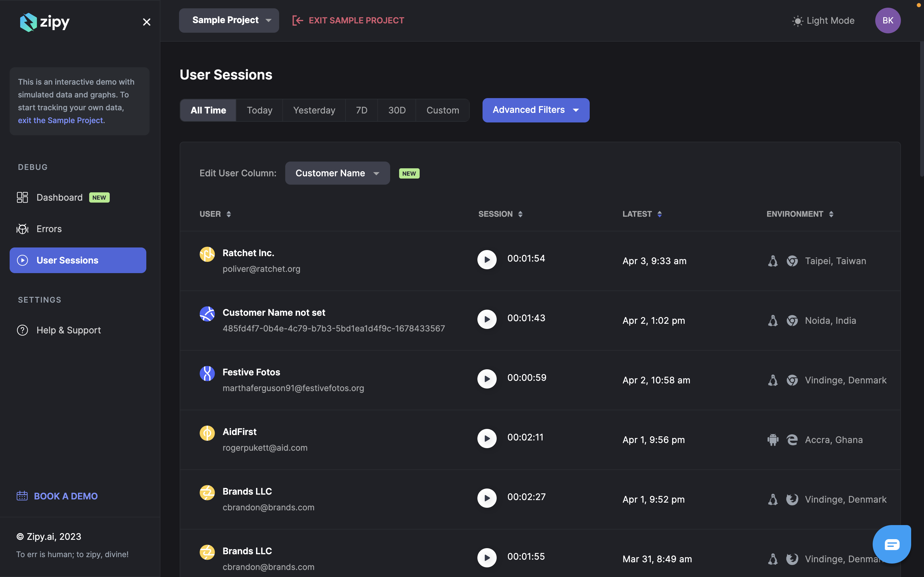Select the 7D time range tab
This screenshot has height=577, width=924.
click(361, 110)
